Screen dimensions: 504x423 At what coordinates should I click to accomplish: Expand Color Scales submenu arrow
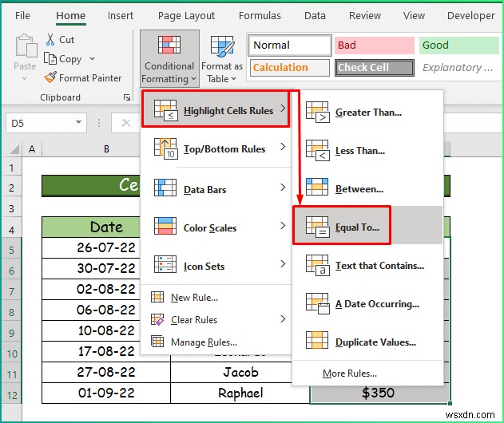pyautogui.click(x=283, y=226)
